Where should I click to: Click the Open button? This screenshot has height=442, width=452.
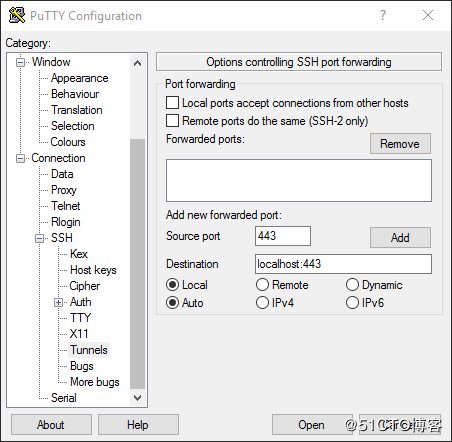(x=311, y=425)
